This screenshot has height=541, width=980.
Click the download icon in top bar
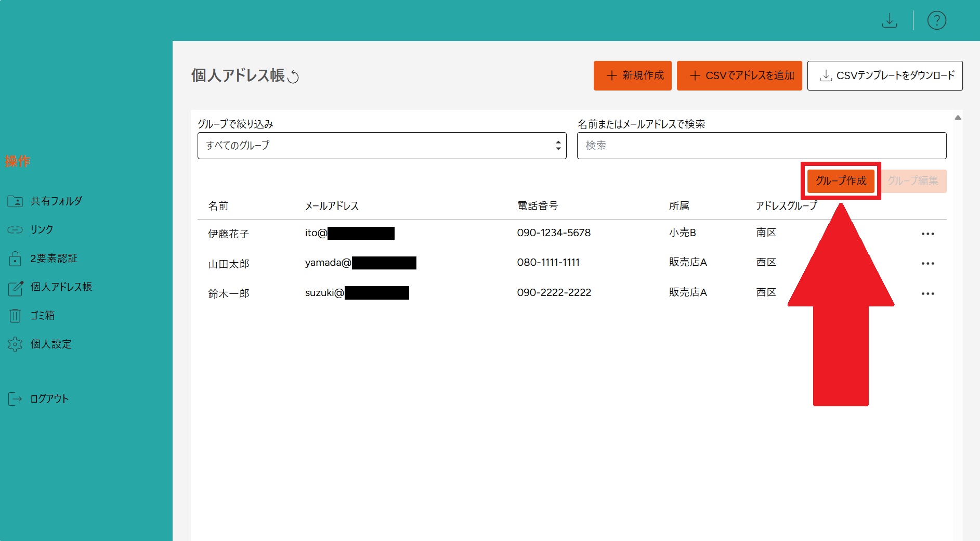(890, 20)
